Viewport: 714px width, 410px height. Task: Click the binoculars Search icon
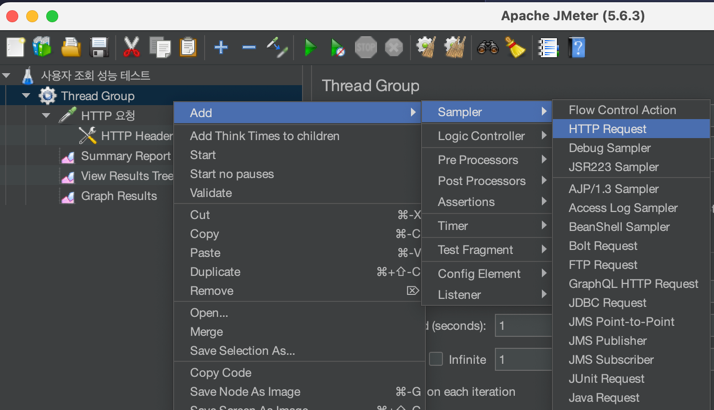487,47
